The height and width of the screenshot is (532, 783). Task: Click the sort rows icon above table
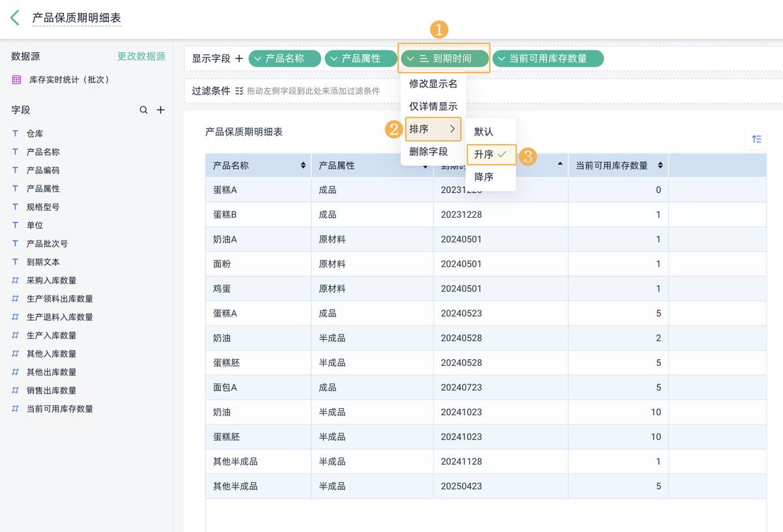coord(756,139)
